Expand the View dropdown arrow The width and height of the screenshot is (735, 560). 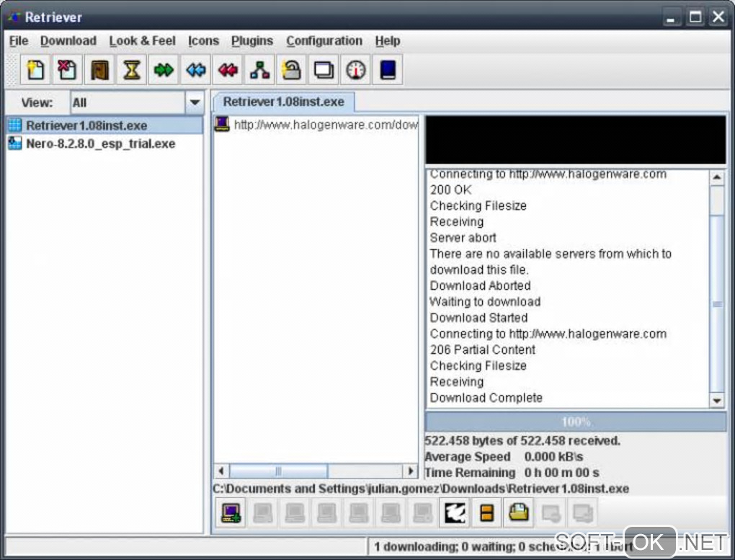[x=195, y=103]
